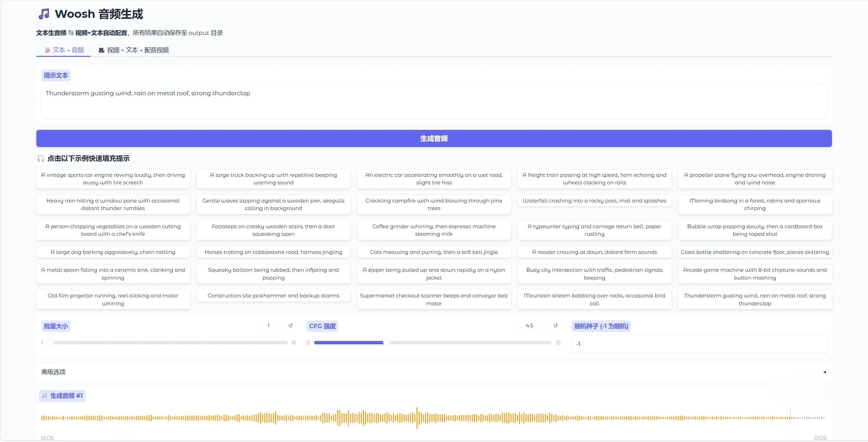868x442 pixels.
Task: Expand the 高级选项 advanced options section
Action: (x=434, y=372)
